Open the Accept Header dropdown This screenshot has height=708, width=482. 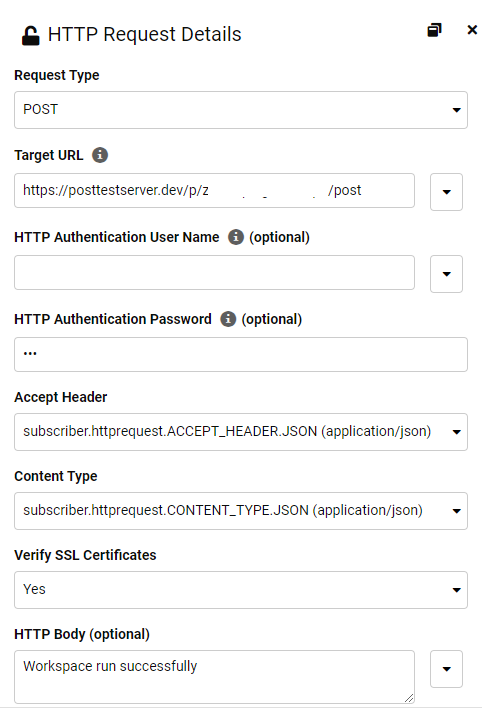[241, 432]
